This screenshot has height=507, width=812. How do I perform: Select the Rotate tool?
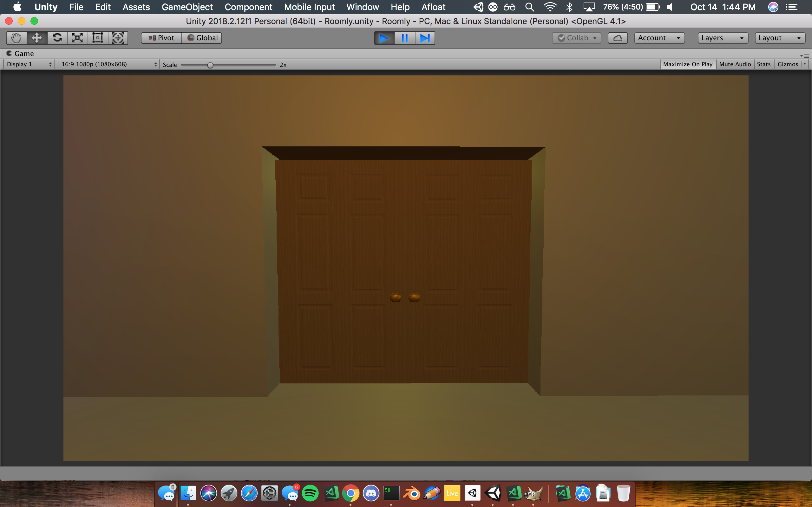[57, 38]
